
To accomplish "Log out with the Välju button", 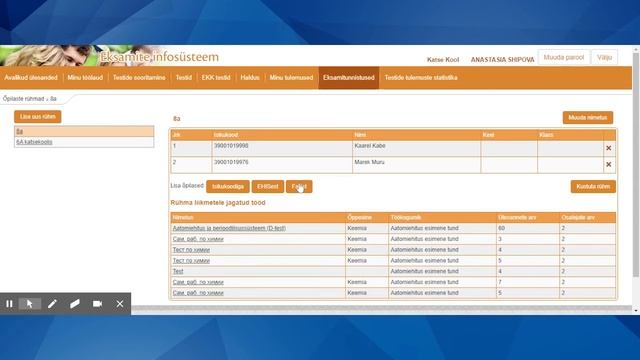I will [604, 58].
